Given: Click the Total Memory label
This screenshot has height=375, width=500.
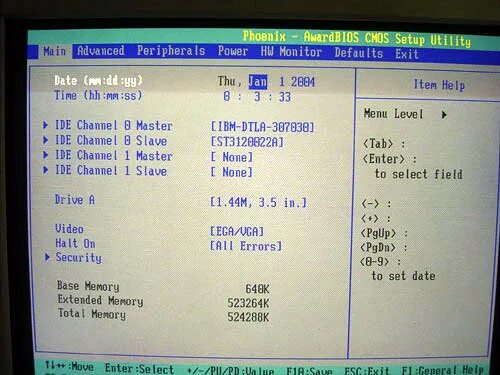Looking at the screenshot, I should (x=92, y=314).
